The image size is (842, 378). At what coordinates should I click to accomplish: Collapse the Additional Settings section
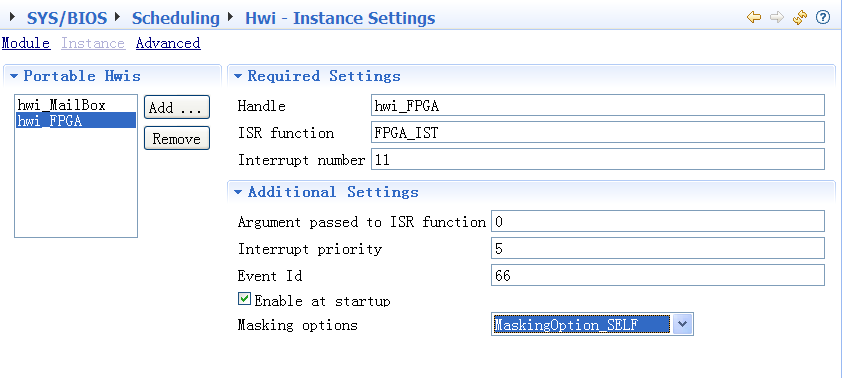click(x=238, y=192)
